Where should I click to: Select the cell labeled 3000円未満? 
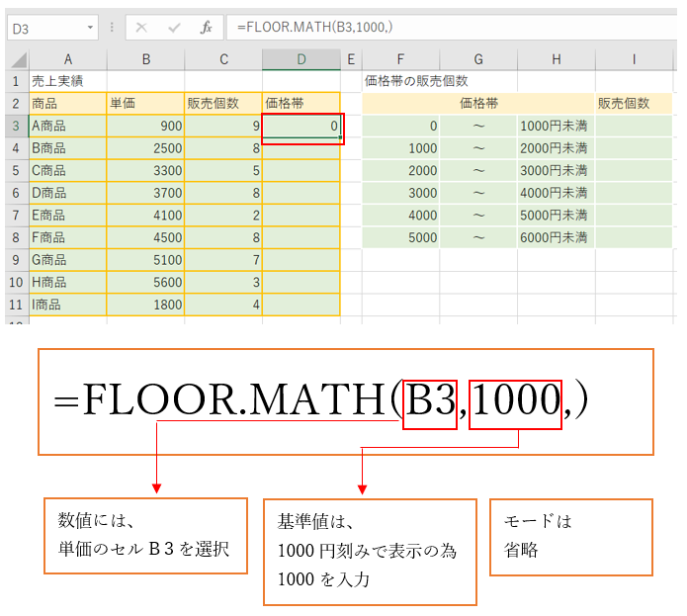point(557,170)
